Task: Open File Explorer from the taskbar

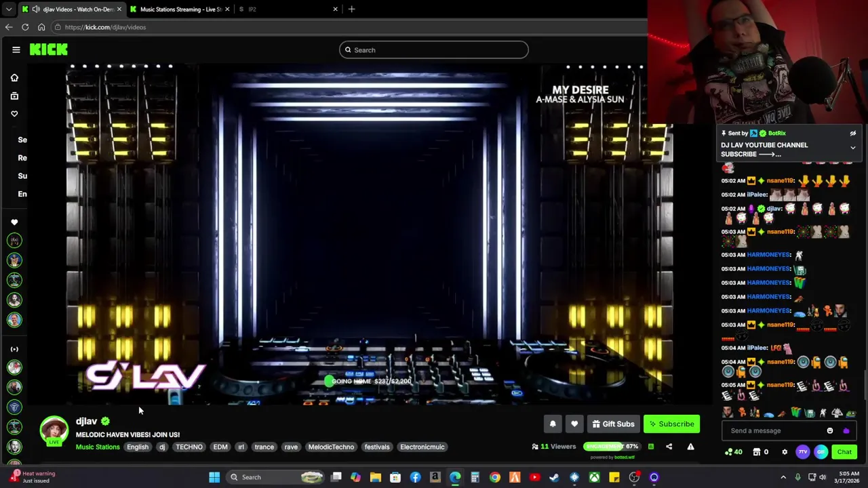Action: tap(376, 477)
